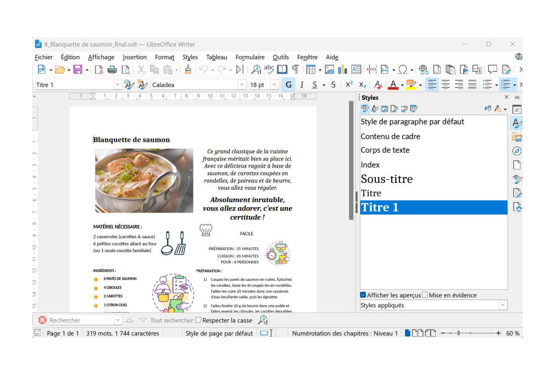
Task: Click the Italic formatting button
Action: click(x=301, y=85)
